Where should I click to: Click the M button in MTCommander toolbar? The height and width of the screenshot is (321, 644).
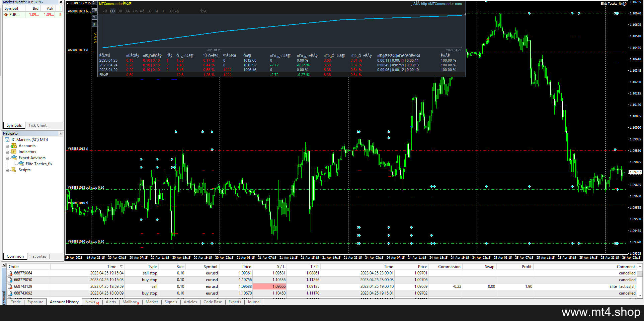(157, 11)
